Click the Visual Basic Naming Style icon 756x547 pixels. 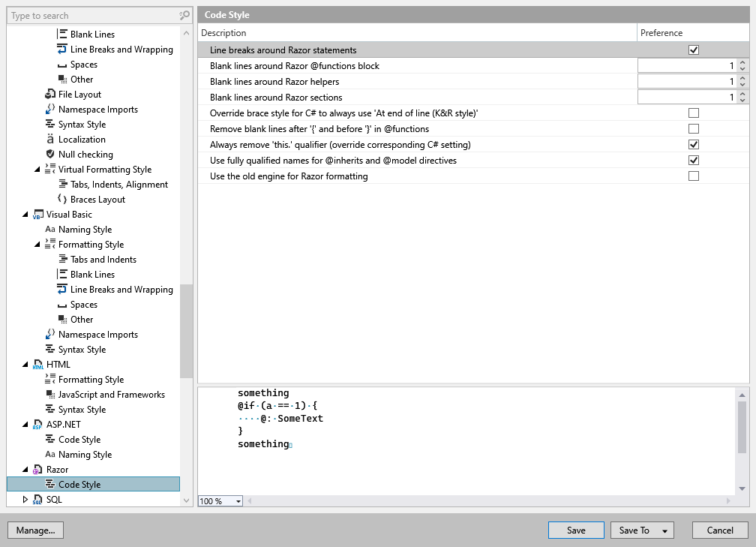[x=50, y=229]
